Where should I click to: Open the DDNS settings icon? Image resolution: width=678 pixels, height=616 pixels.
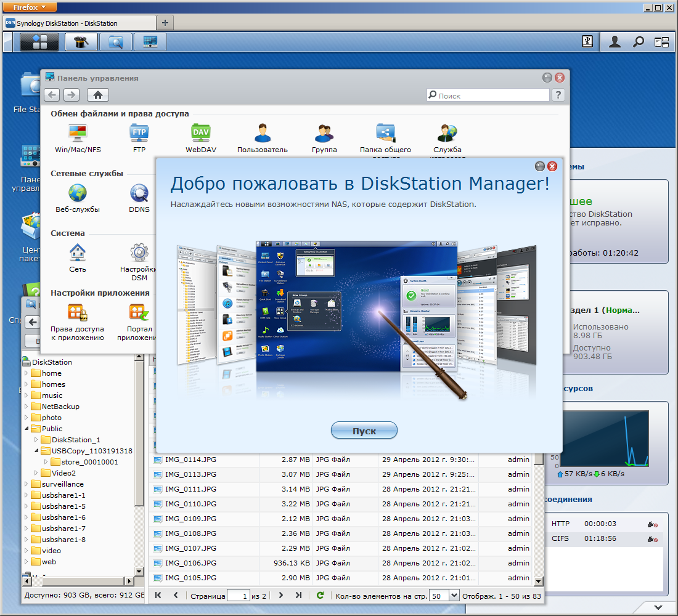point(139,194)
